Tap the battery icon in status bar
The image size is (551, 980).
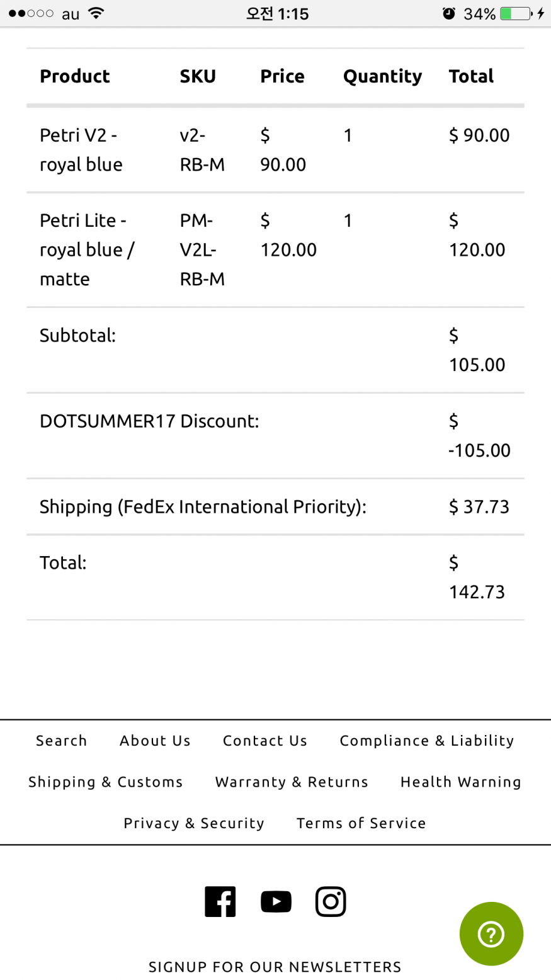pyautogui.click(x=515, y=13)
